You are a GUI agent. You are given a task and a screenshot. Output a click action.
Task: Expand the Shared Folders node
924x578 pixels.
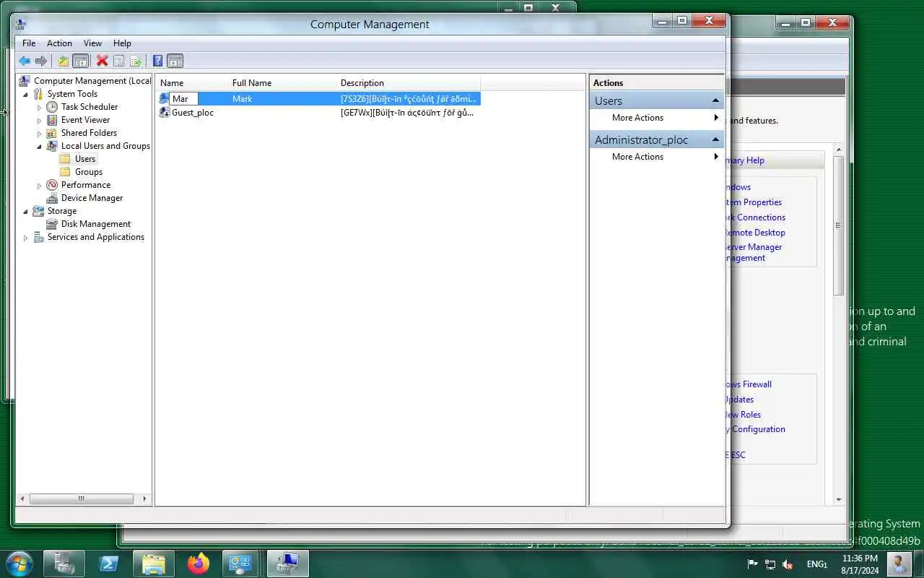click(x=40, y=133)
